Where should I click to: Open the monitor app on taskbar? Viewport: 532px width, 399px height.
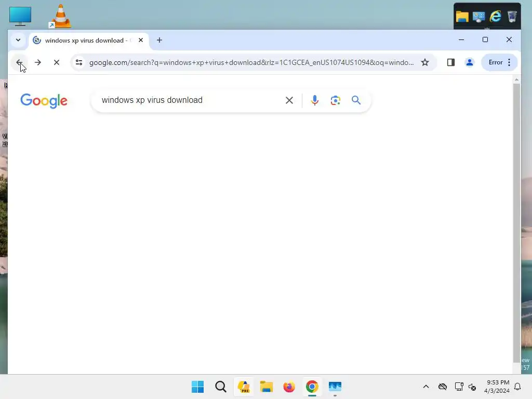(x=335, y=387)
